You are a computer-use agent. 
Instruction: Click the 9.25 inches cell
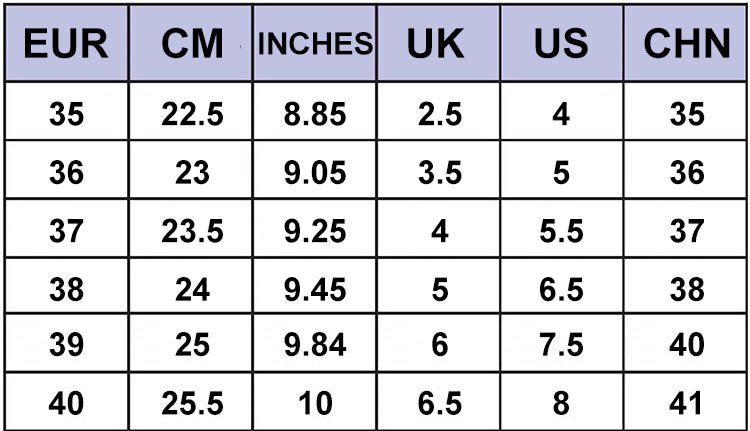coord(315,231)
